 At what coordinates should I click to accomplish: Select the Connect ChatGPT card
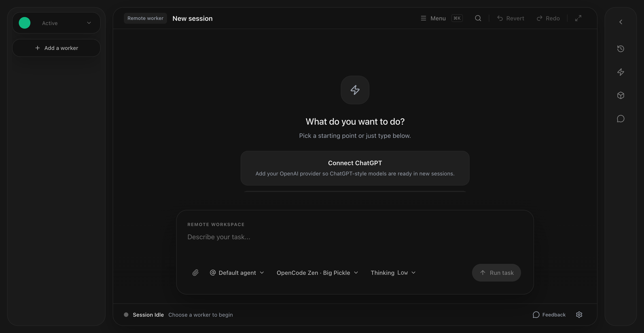pyautogui.click(x=355, y=168)
